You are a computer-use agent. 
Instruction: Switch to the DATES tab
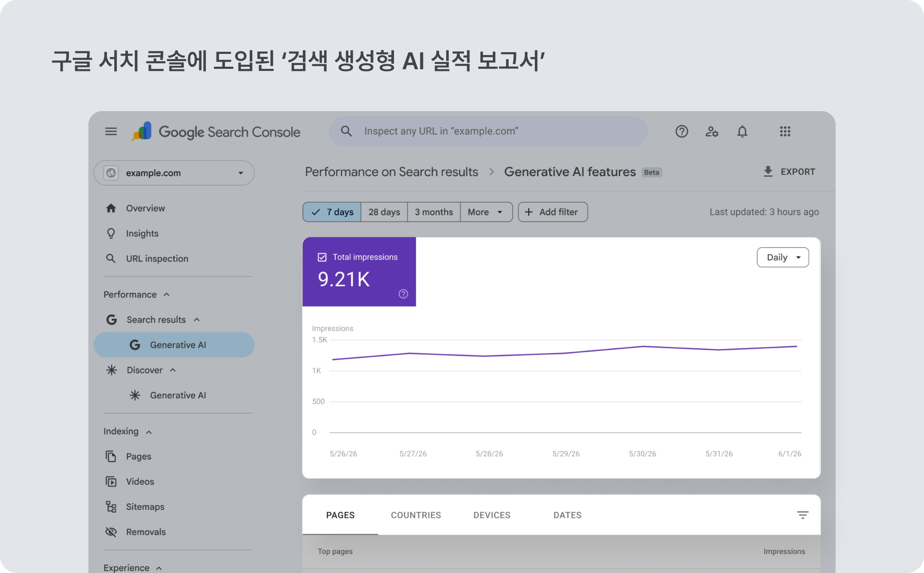[567, 515]
